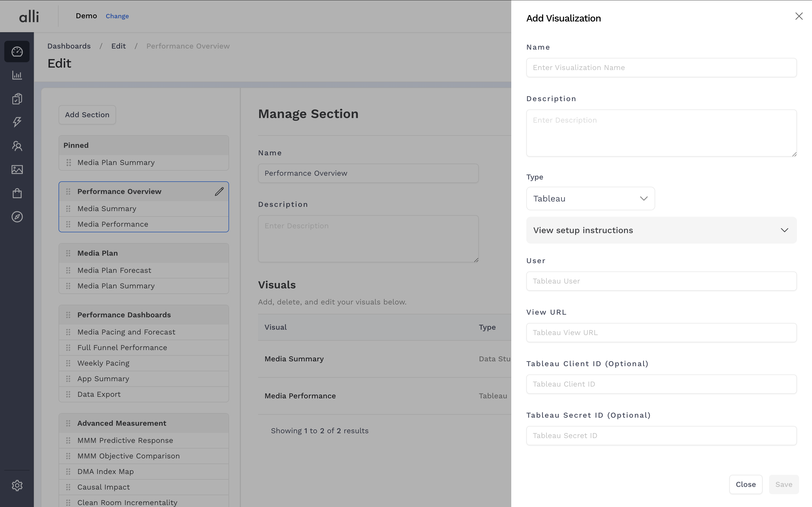Click the clipboard checklist sidebar icon
The height and width of the screenshot is (507, 812).
17,99
